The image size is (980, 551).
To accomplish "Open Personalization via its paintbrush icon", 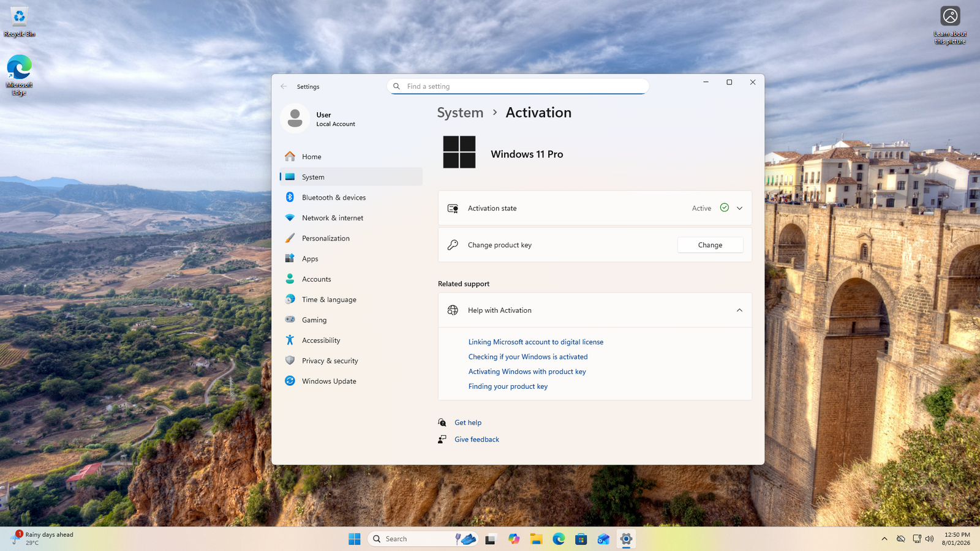I will coord(290,238).
